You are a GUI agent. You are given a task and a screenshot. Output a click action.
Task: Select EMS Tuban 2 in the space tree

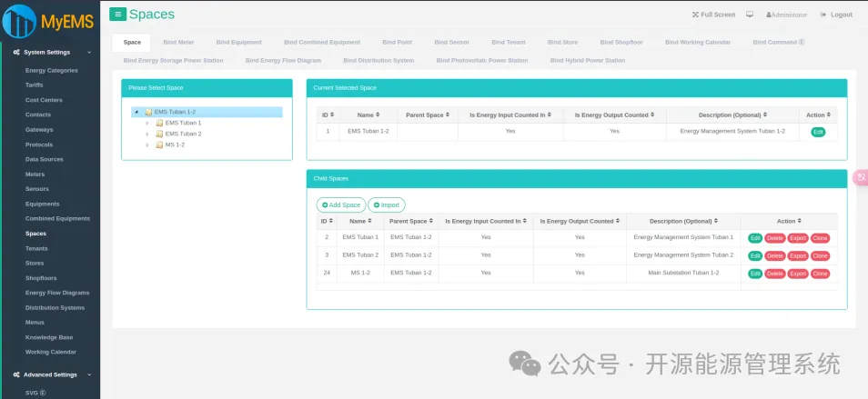[183, 135]
